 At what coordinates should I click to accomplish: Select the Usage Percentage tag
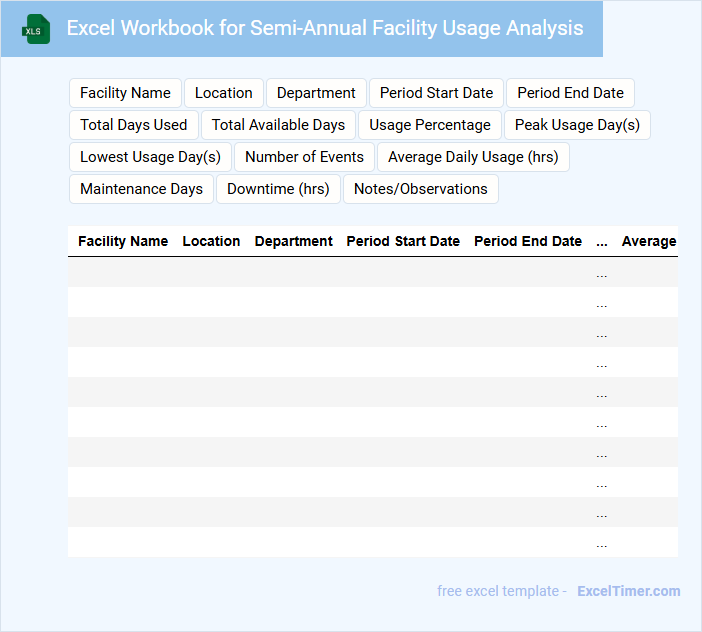[x=430, y=125]
